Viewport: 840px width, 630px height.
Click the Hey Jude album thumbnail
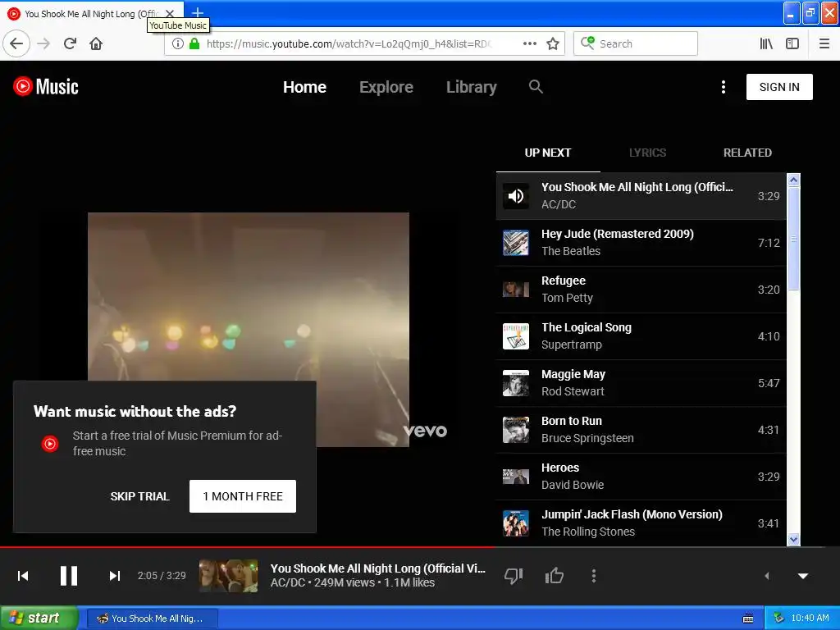(516, 243)
